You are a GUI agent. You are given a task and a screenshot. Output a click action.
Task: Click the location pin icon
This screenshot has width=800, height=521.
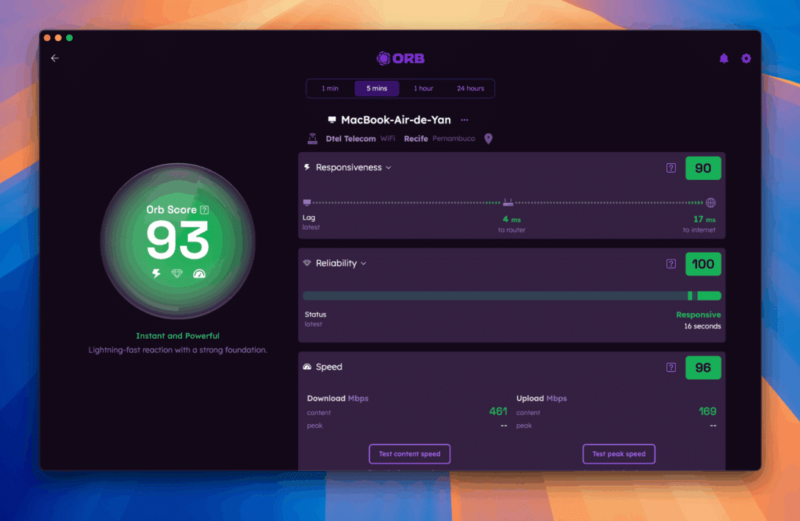coord(488,138)
